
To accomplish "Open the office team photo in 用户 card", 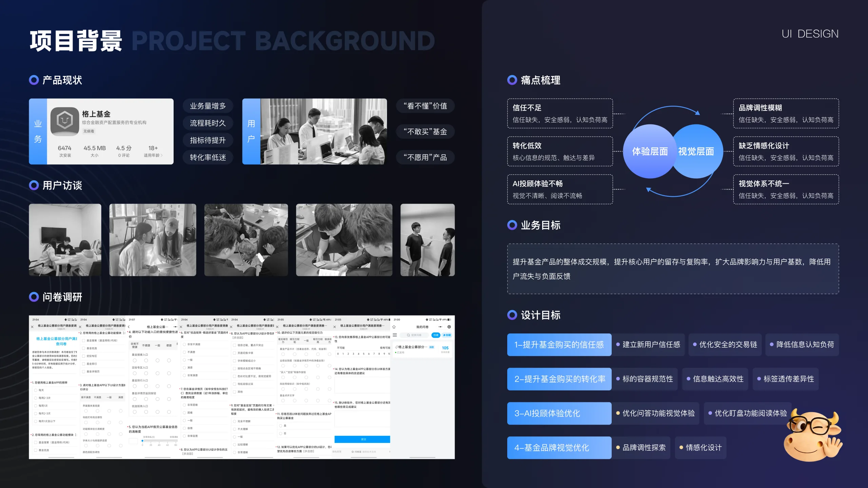I will [x=323, y=131].
